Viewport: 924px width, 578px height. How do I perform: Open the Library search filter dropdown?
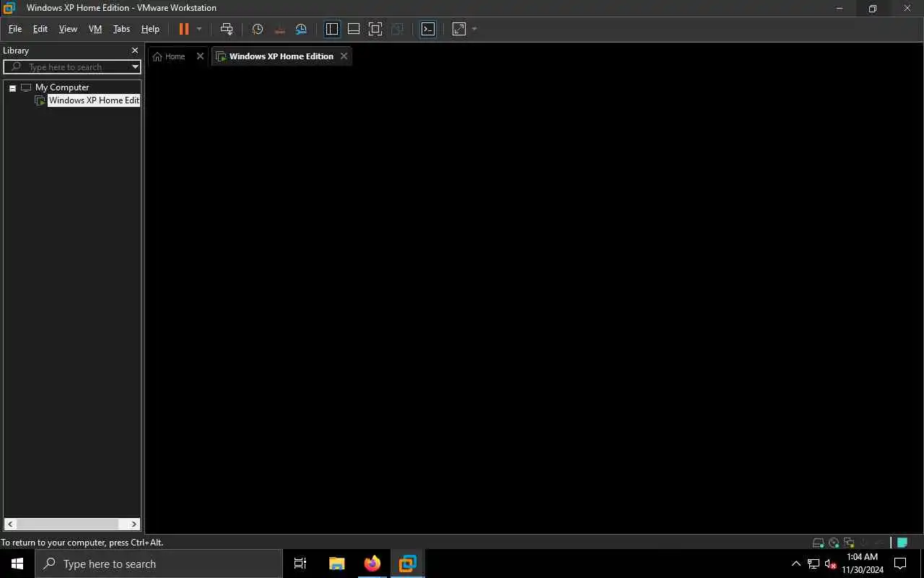point(135,67)
